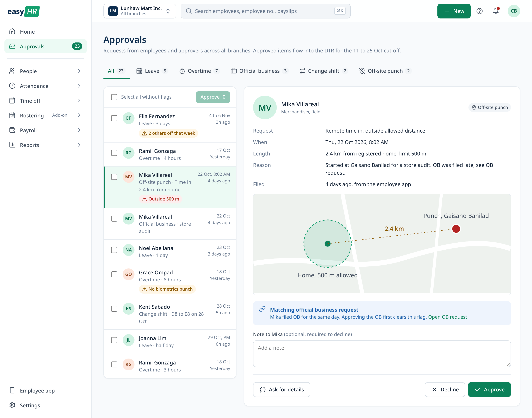The width and height of the screenshot is (532, 418).
Task: Open Employee app in the sidebar
Action: [x=46, y=391]
